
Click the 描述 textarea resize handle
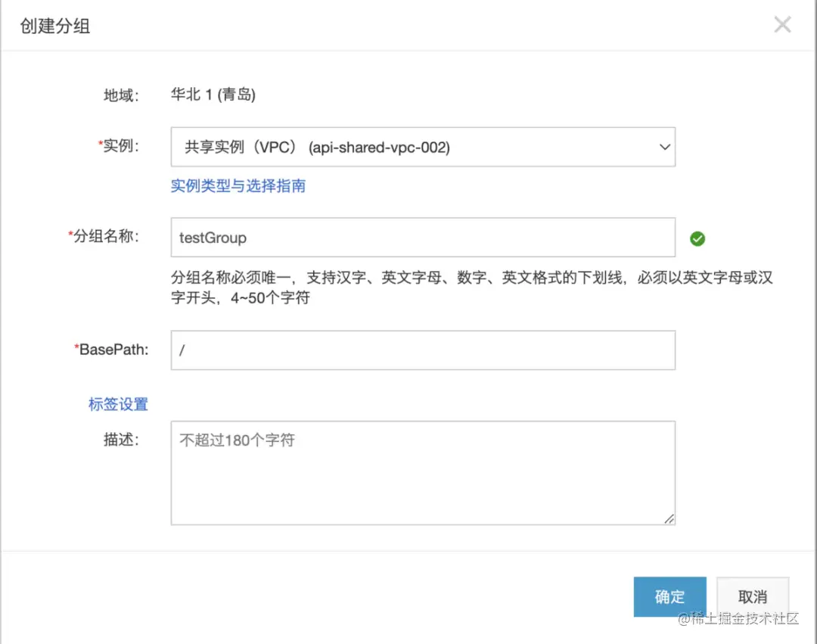click(x=669, y=518)
